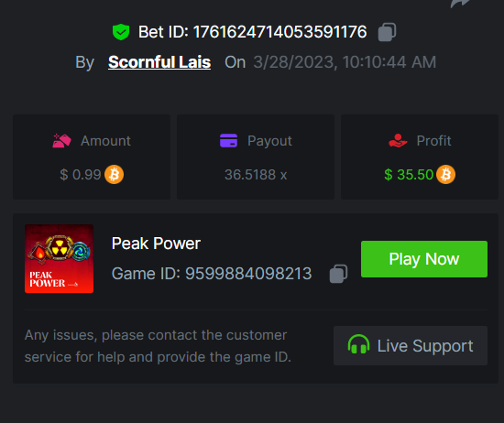Image resolution: width=504 pixels, height=423 pixels.
Task: Open Scornful Lais user profile
Action: coord(159,62)
